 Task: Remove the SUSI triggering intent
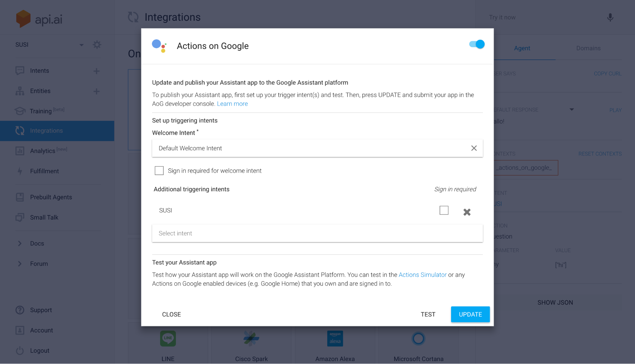467,212
